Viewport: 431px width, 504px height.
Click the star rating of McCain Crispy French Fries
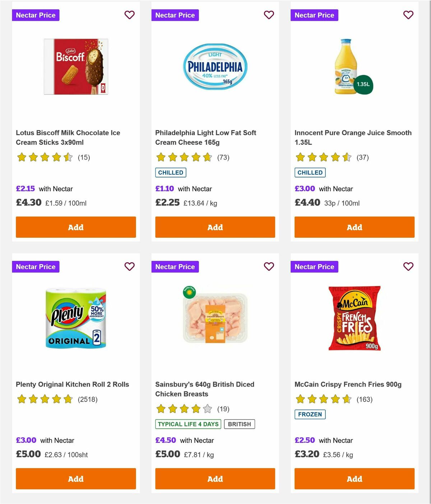[x=323, y=399]
